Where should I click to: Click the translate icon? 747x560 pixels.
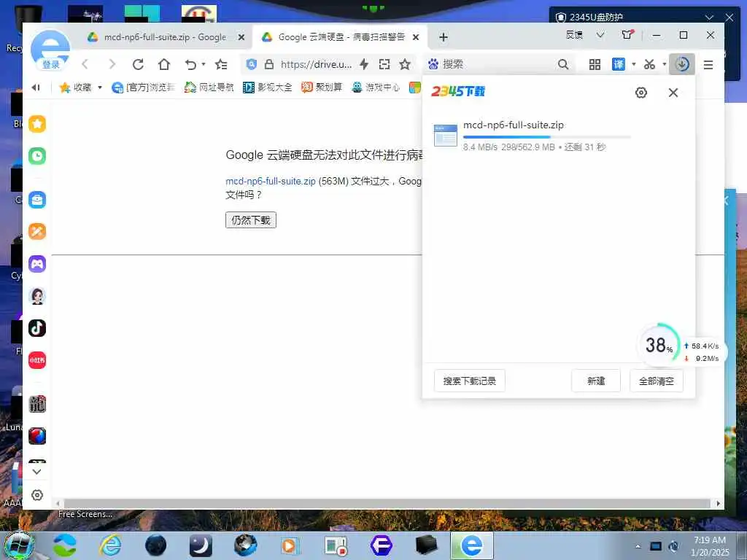pyautogui.click(x=619, y=64)
